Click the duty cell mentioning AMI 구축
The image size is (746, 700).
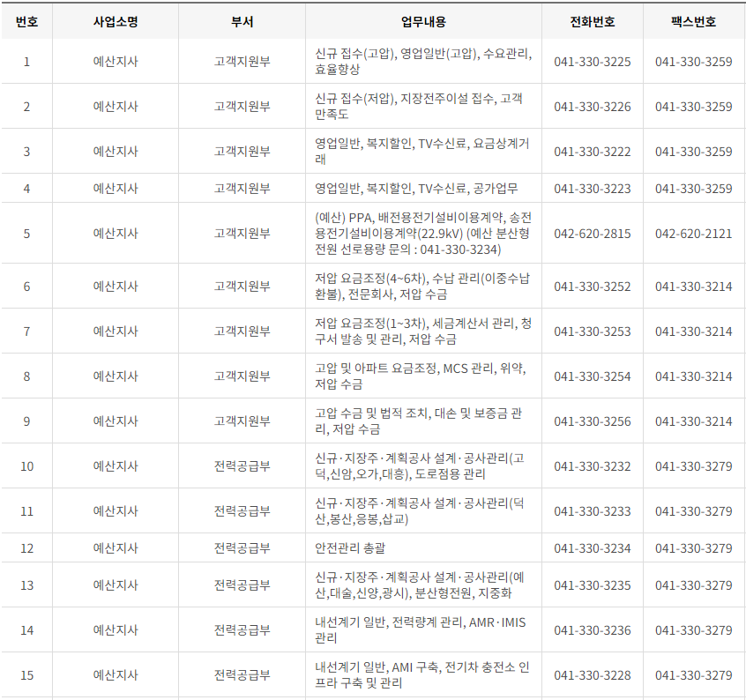[425, 674]
